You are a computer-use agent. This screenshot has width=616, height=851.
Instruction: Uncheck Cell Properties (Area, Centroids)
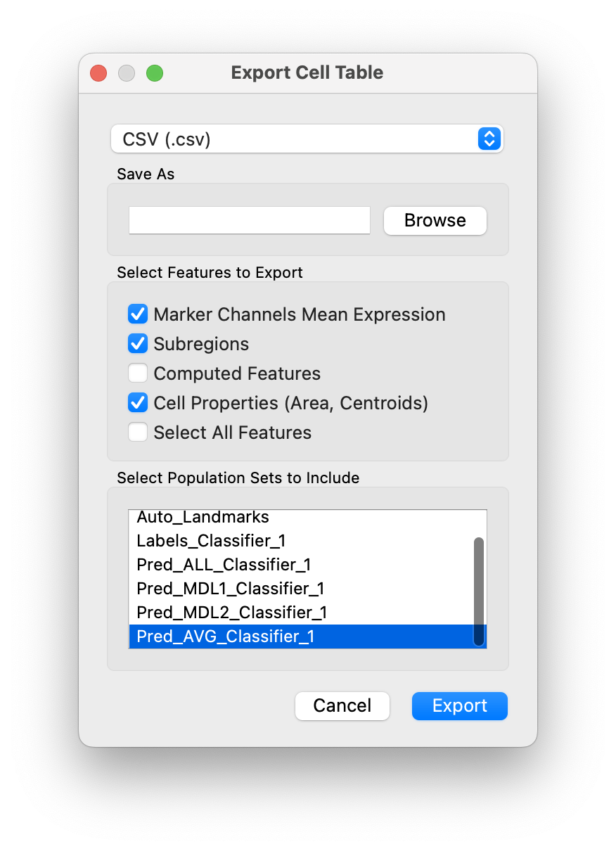click(x=138, y=402)
